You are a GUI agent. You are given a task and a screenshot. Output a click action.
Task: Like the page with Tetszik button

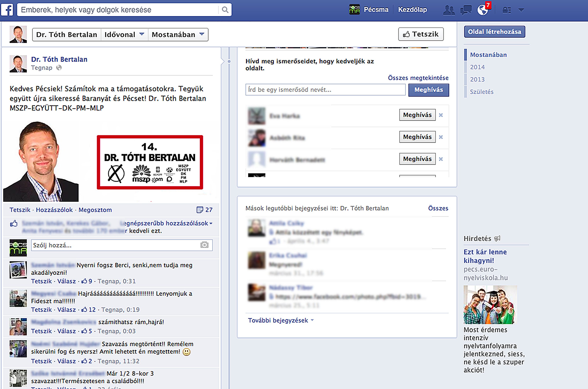coord(421,34)
